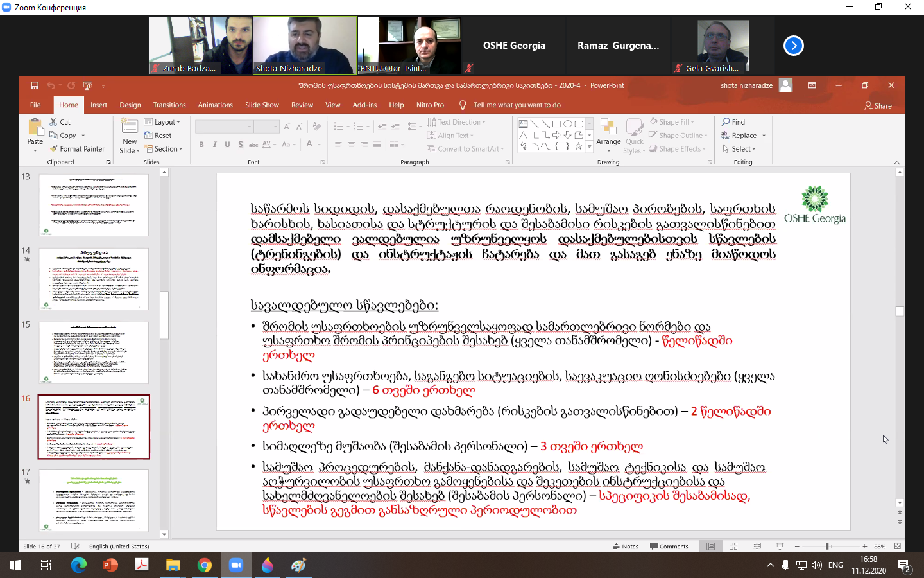Click the Paste clipboard icon

click(x=35, y=127)
